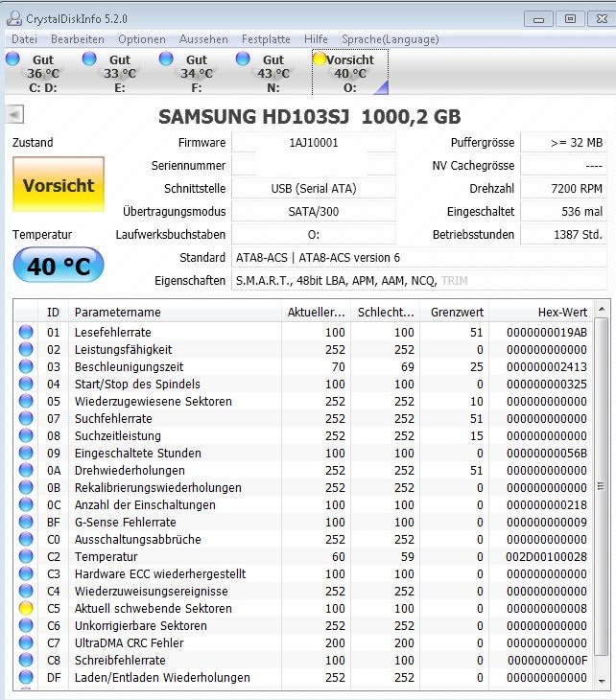This screenshot has width=616, height=700.
Task: Click the Betriebsstunden value 1387 Std.
Action: [x=564, y=234]
